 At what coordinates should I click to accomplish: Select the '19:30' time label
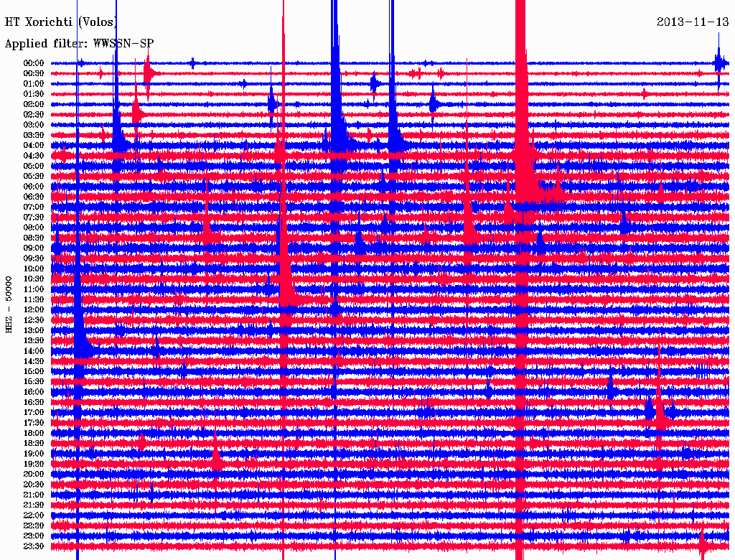tap(34, 464)
